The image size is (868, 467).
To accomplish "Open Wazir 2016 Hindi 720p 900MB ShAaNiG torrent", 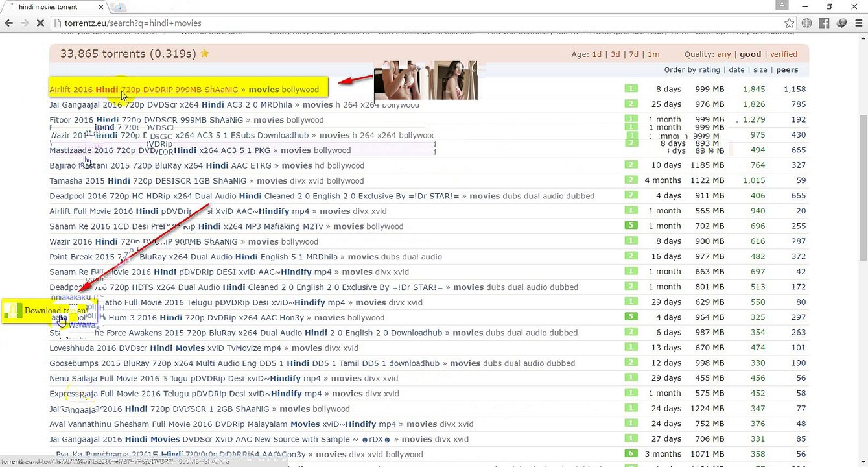I will tap(144, 242).
